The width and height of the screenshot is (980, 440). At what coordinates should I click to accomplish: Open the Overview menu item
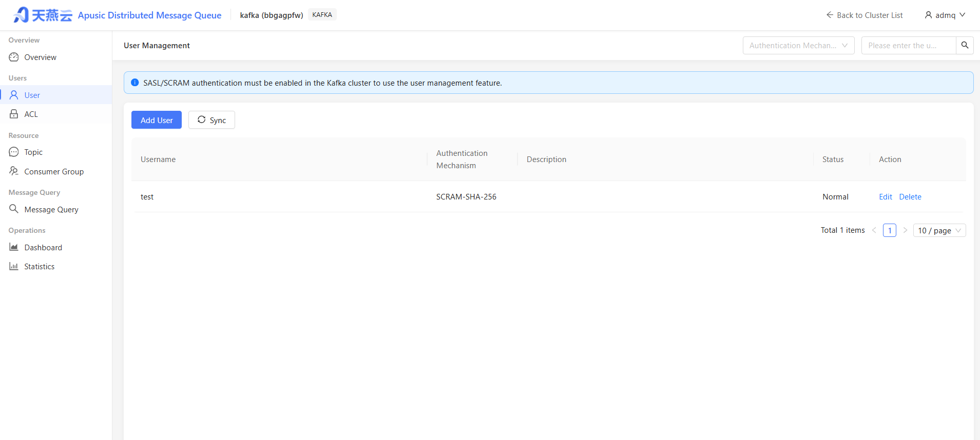click(56, 57)
